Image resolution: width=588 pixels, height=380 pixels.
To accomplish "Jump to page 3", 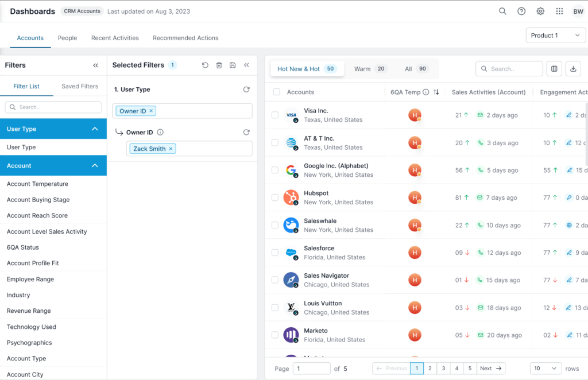I will click(443, 369).
